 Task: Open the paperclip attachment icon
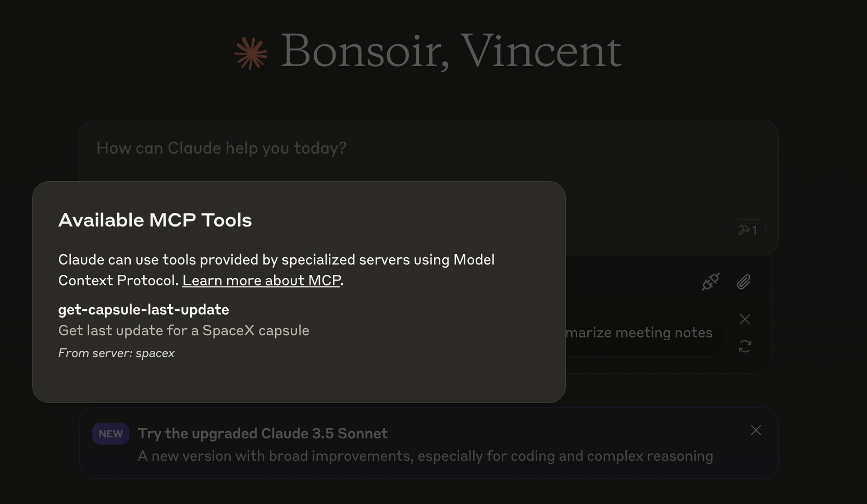pos(744,282)
